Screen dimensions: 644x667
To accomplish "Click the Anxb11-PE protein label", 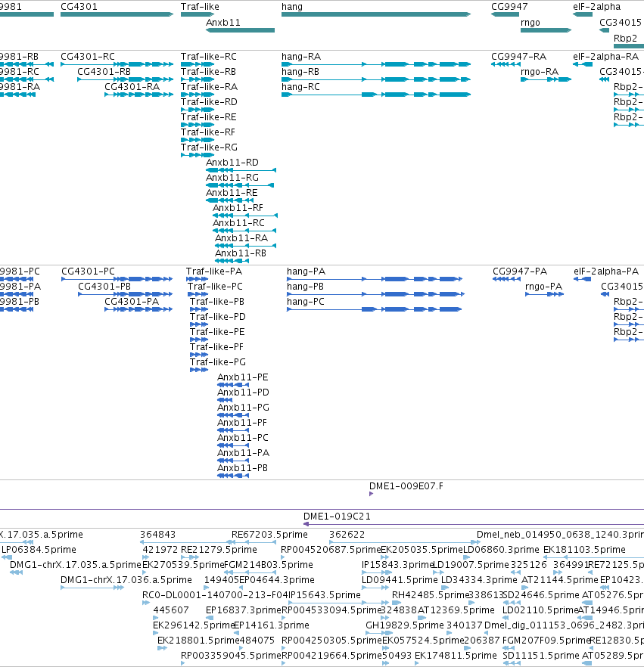I will 243,377.
